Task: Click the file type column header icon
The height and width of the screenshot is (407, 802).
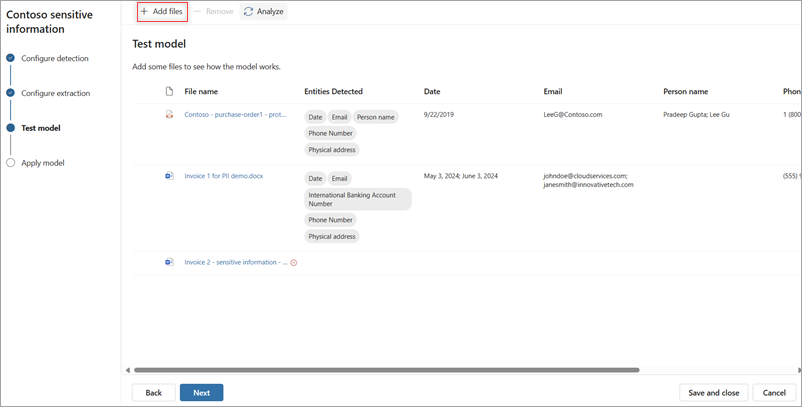Action: pyautogui.click(x=169, y=91)
